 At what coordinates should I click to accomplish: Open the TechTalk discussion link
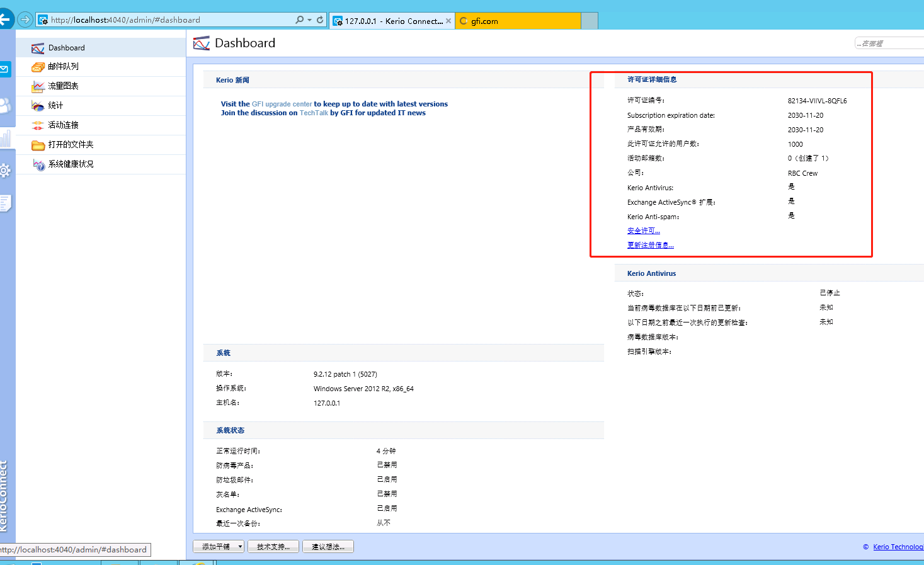pos(314,113)
